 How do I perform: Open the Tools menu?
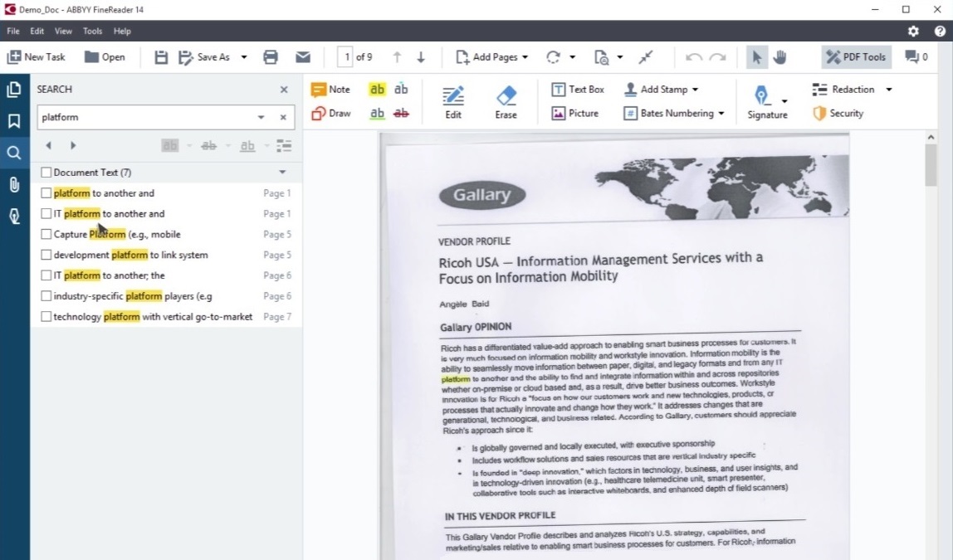click(x=92, y=31)
